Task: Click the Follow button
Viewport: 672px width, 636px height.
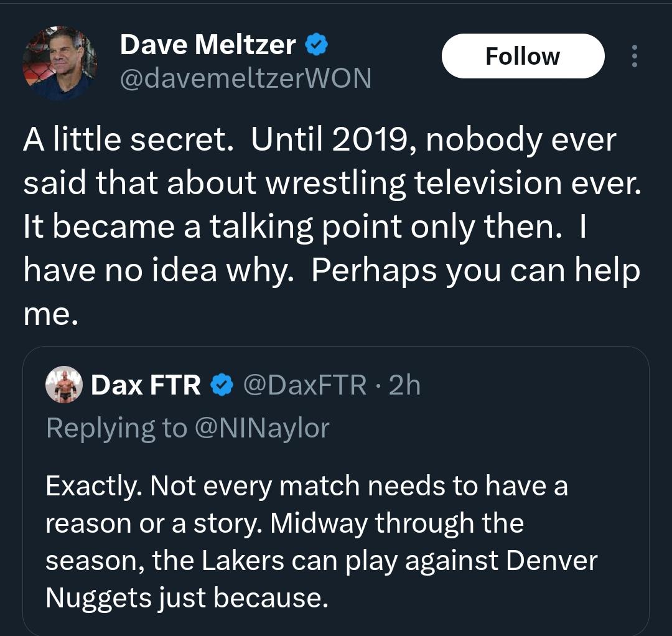Action: pyautogui.click(x=523, y=57)
